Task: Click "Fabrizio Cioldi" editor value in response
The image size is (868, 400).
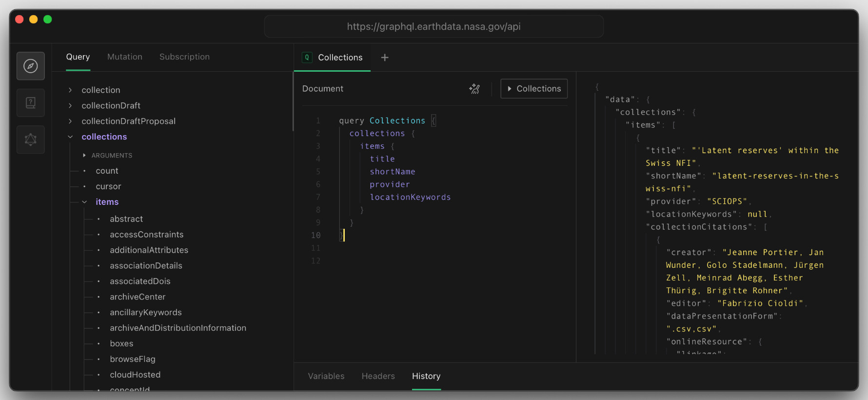Action: (x=760, y=303)
